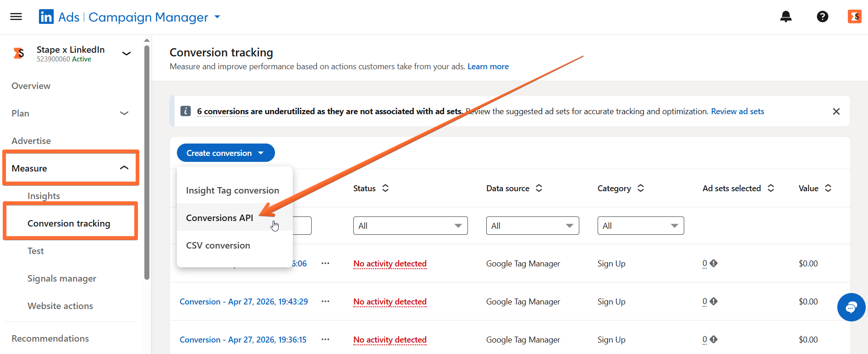Open more options for the 19:36:15 conversion
This screenshot has height=354, width=868.
tap(325, 339)
